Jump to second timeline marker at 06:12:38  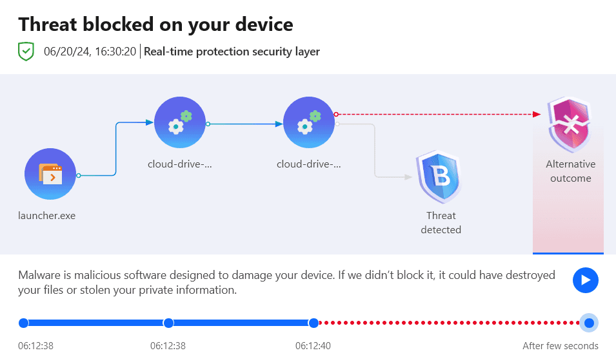pos(168,323)
